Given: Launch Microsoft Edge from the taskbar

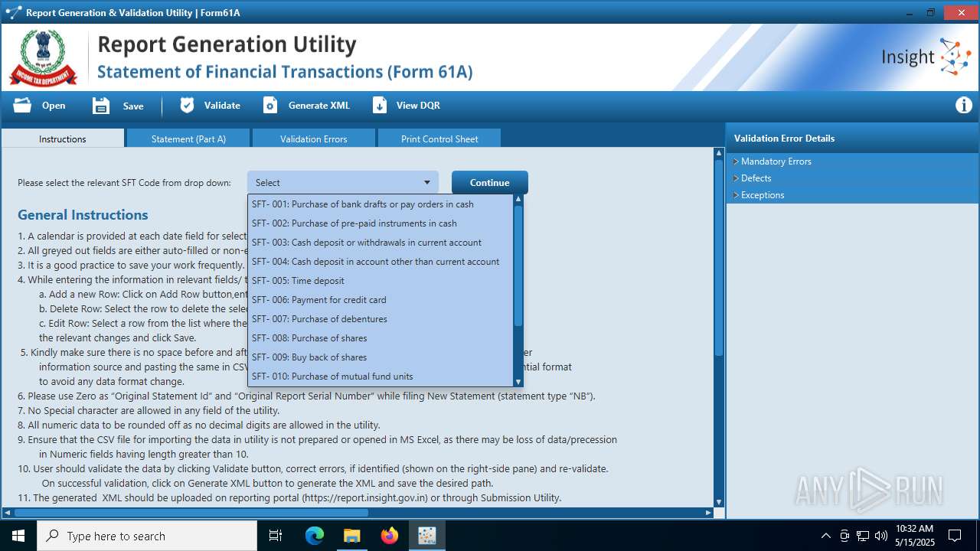Looking at the screenshot, I should 315,536.
